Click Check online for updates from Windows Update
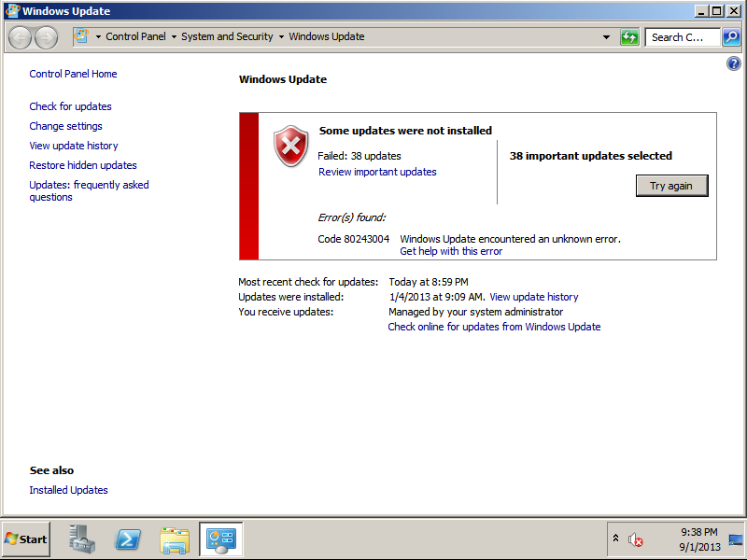 pyautogui.click(x=494, y=328)
